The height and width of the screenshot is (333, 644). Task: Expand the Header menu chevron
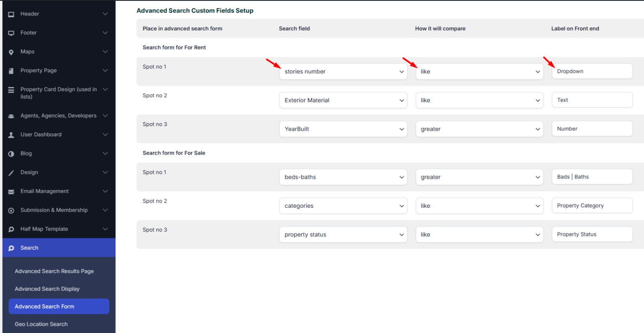105,14
